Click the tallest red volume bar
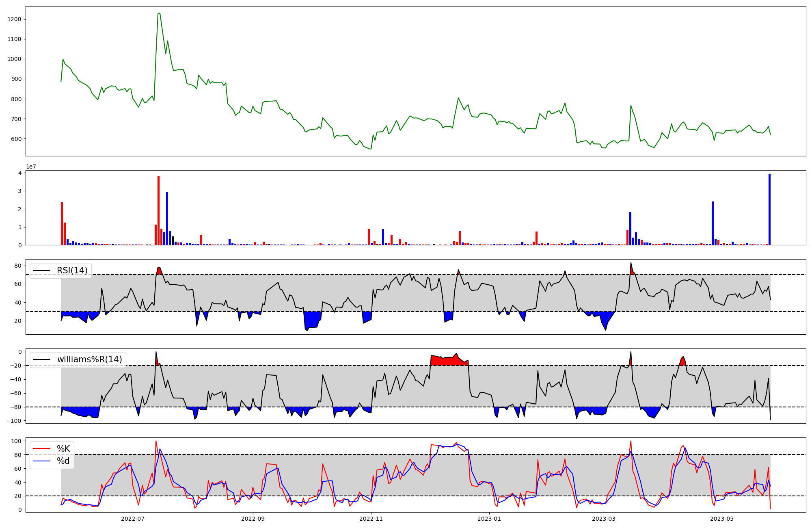Screen dimensions: 812x528 [x=158, y=211]
